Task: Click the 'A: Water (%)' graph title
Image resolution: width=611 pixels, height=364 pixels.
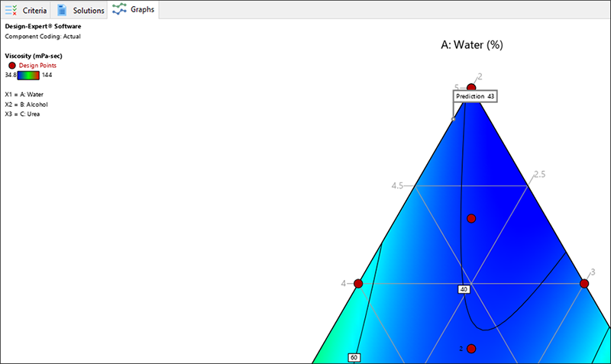Action: [471, 45]
